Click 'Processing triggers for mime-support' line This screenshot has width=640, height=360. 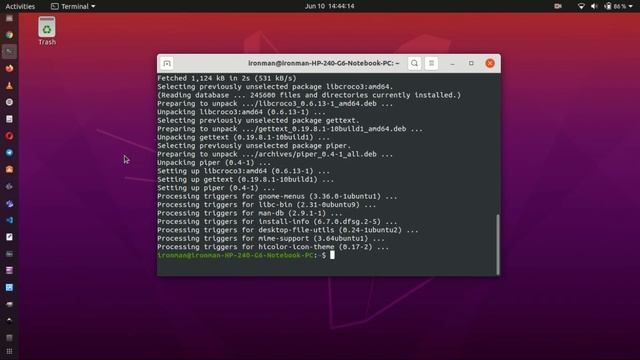(x=271, y=238)
